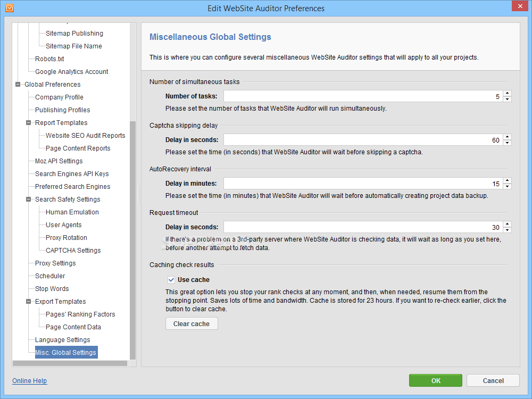
Task: Increase Captcha skipping delay seconds
Action: (507, 137)
